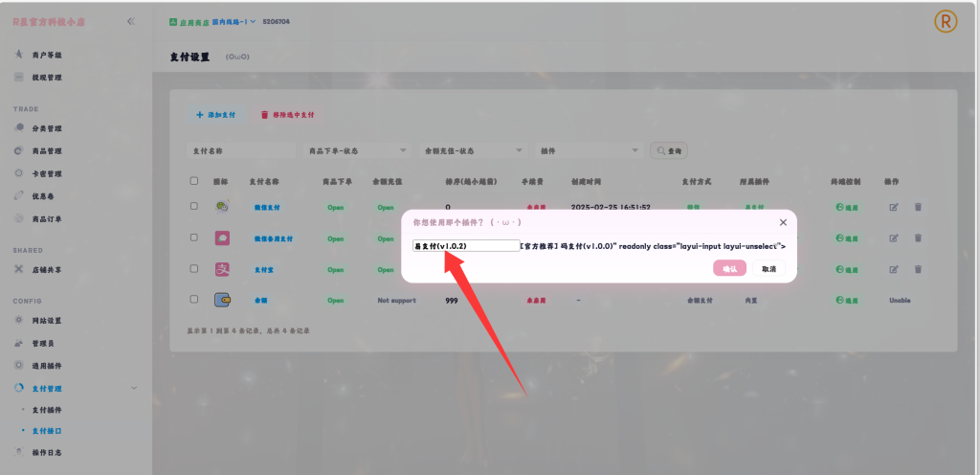Image resolution: width=980 pixels, height=475 pixels.
Task: Click the 取消 button in dialog
Action: tap(768, 269)
